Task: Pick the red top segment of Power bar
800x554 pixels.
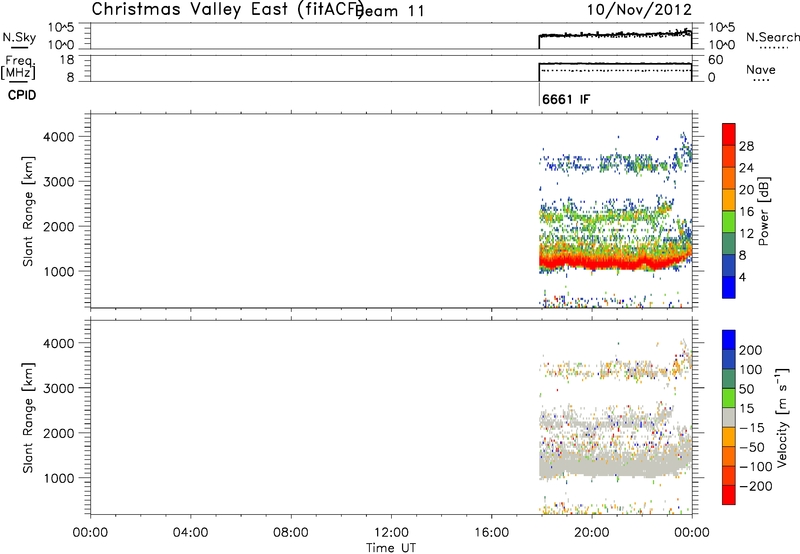Action: [x=729, y=134]
